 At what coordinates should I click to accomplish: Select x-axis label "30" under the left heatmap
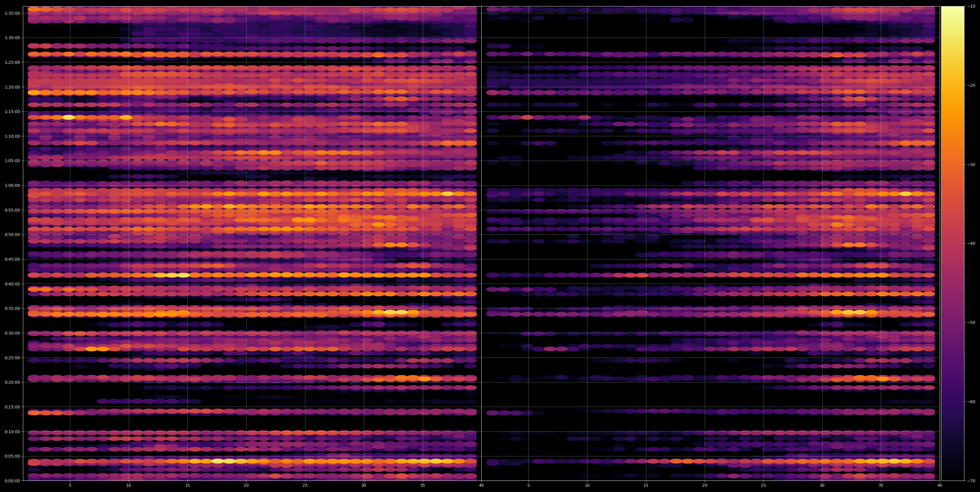click(x=364, y=486)
